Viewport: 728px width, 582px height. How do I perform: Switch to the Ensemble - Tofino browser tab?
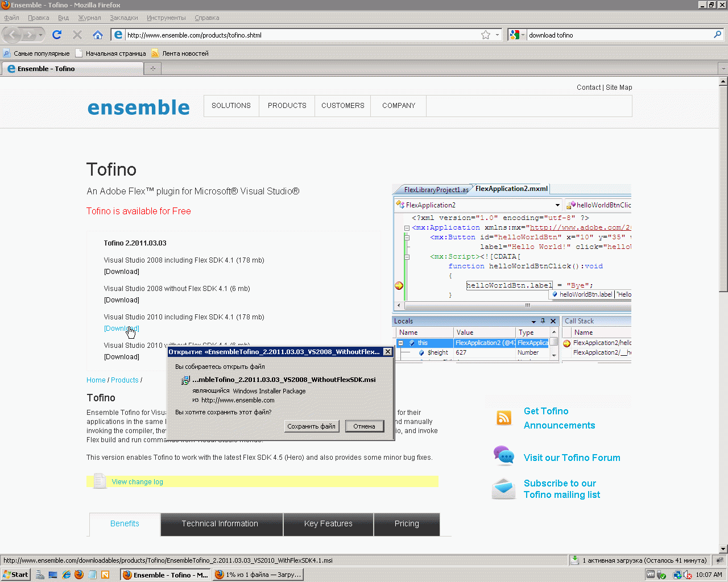tap(73, 69)
